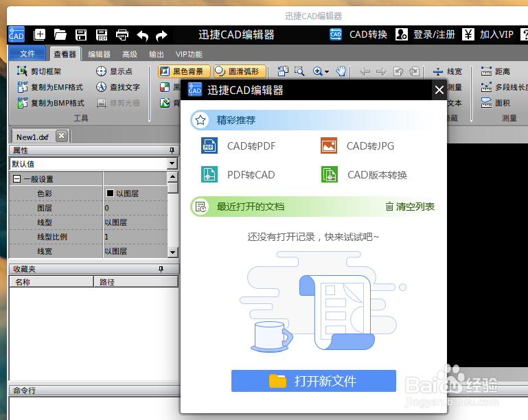Click the CAD转换 button
528x420 pixels.
[358, 34]
